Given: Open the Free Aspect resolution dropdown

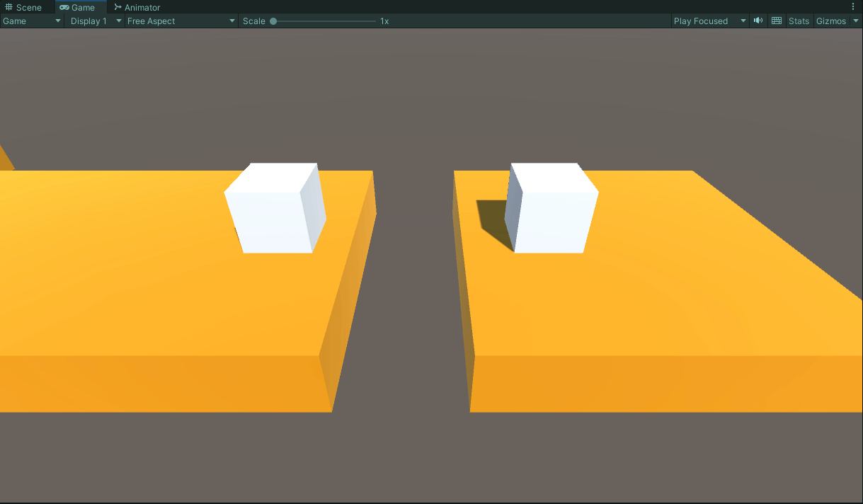Looking at the screenshot, I should pos(181,21).
